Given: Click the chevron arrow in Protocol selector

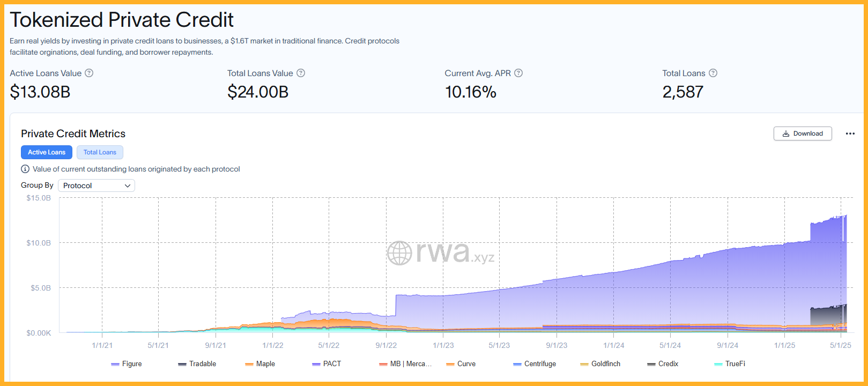Looking at the screenshot, I should pos(128,185).
